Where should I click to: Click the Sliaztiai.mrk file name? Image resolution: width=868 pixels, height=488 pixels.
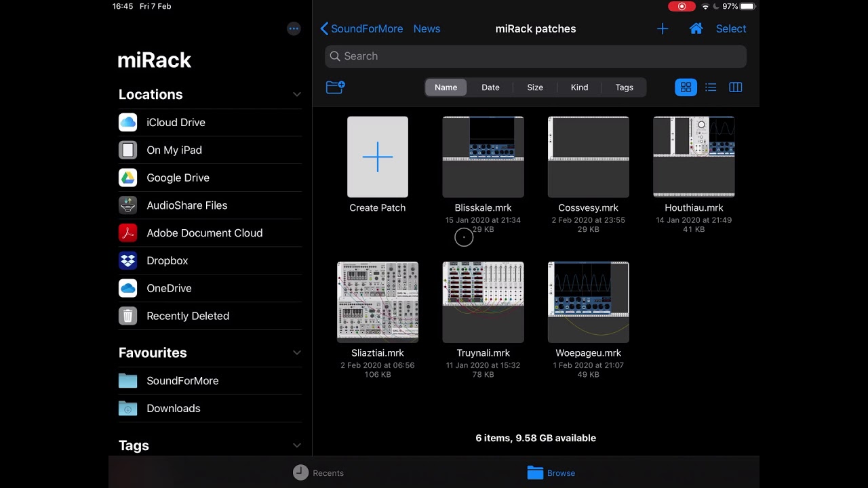click(378, 353)
